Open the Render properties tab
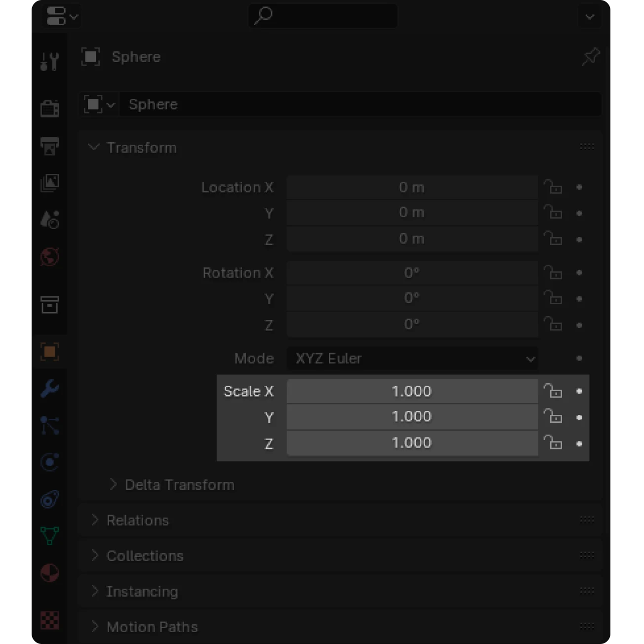This screenshot has height=644, width=644. click(49, 108)
